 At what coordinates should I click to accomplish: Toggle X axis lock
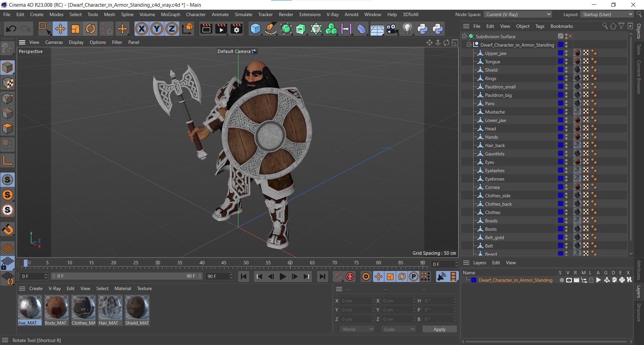click(x=142, y=29)
